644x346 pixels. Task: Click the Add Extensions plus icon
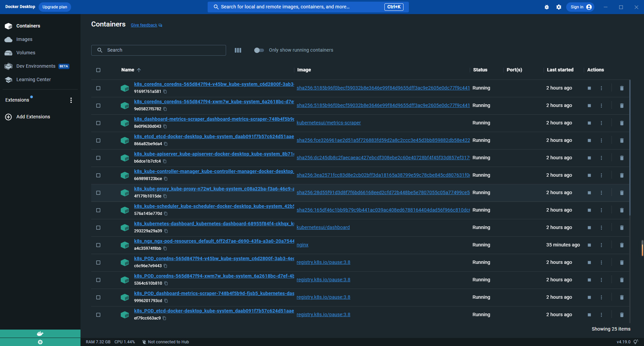(8, 117)
